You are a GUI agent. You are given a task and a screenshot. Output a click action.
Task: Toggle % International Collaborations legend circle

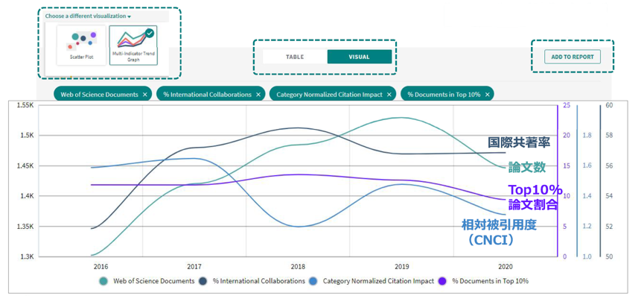(204, 281)
